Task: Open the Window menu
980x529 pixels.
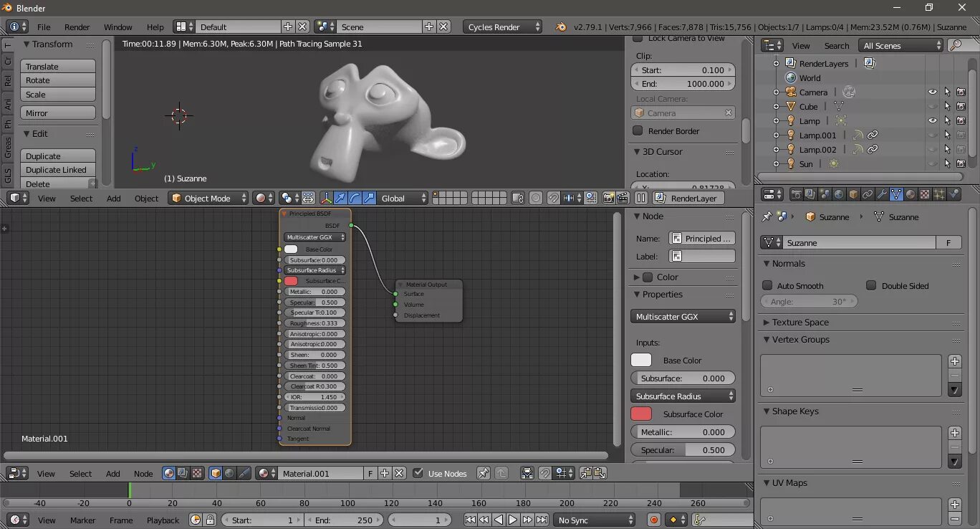Action: coord(118,27)
